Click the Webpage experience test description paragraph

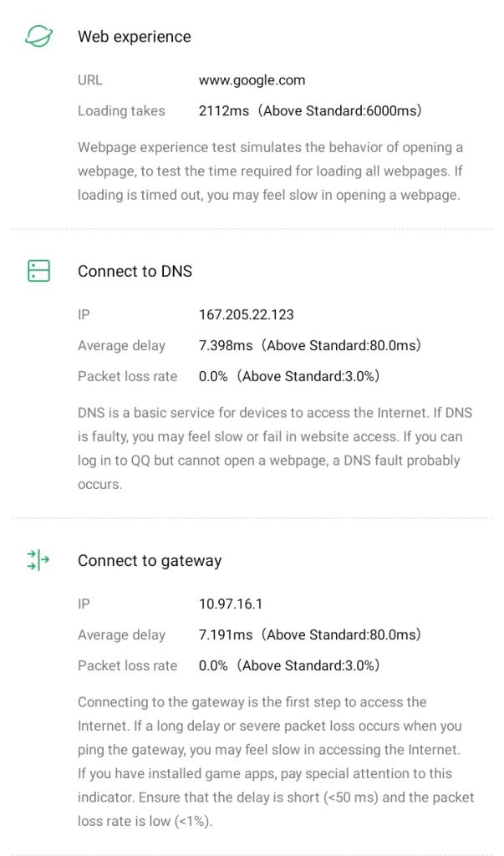coord(270,171)
